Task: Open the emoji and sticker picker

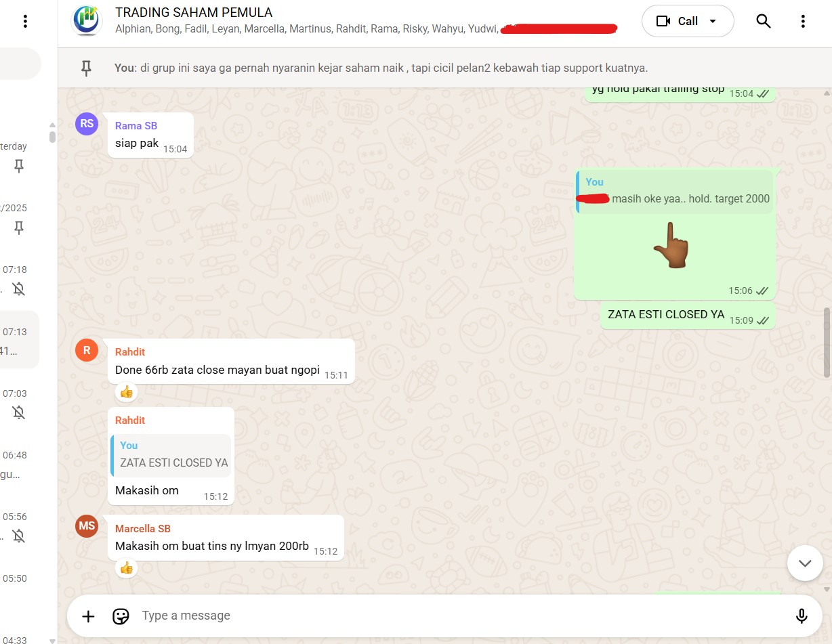Action: [121, 616]
